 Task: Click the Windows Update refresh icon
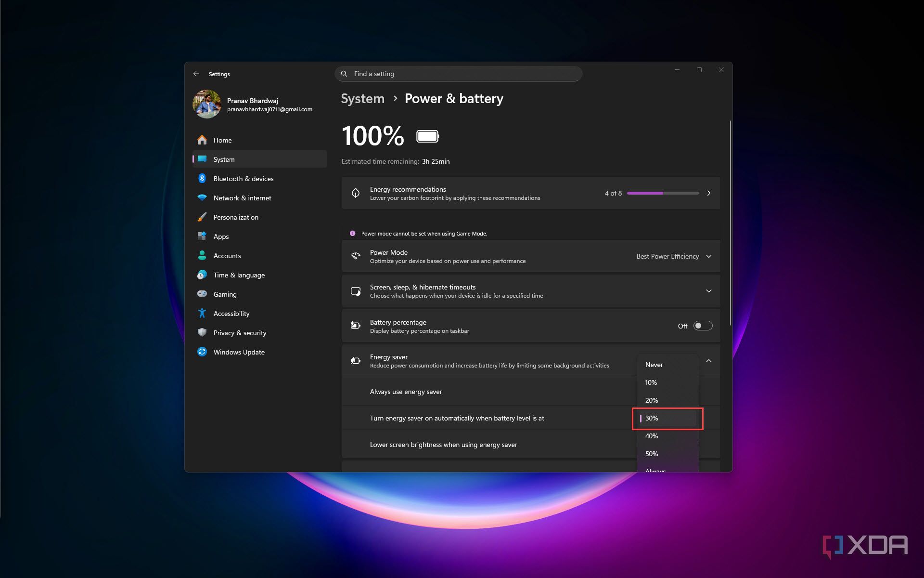[202, 352]
